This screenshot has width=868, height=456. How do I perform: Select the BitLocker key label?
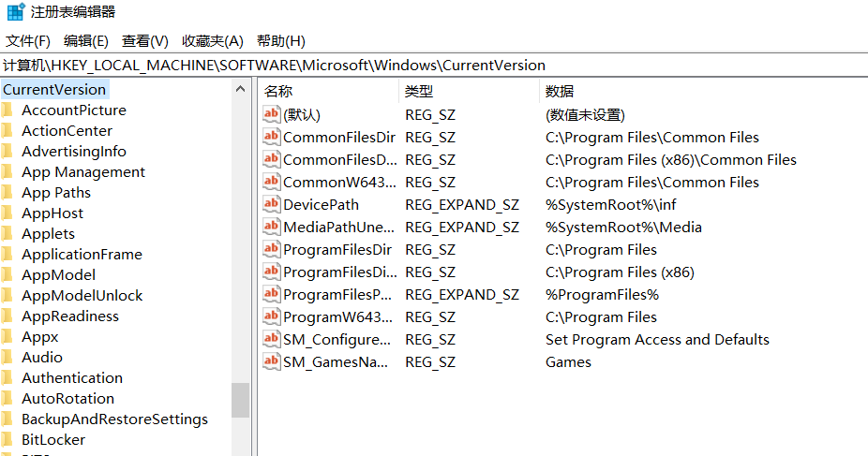tap(53, 439)
